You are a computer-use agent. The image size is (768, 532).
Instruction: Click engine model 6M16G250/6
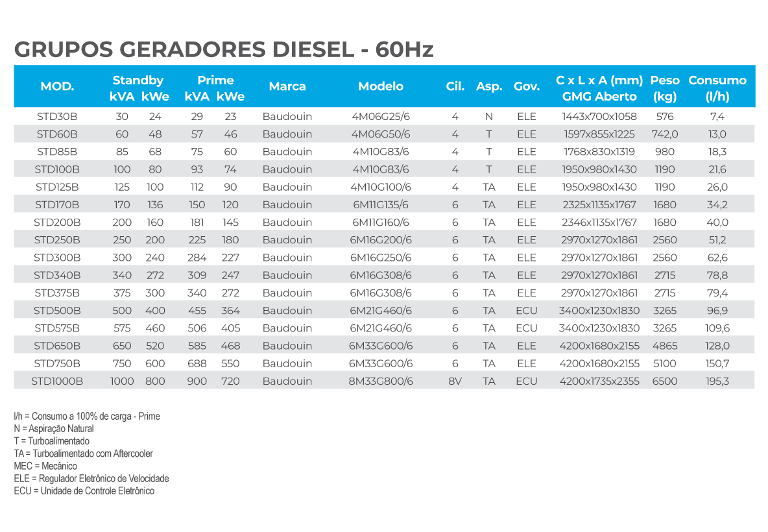381,258
